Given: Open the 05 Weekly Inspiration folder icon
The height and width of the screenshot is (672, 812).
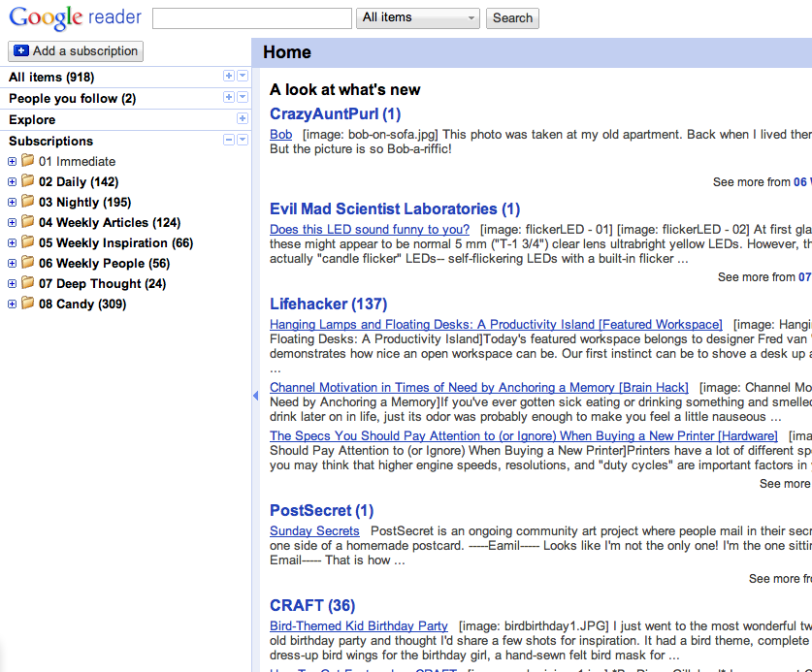Looking at the screenshot, I should [x=28, y=241].
